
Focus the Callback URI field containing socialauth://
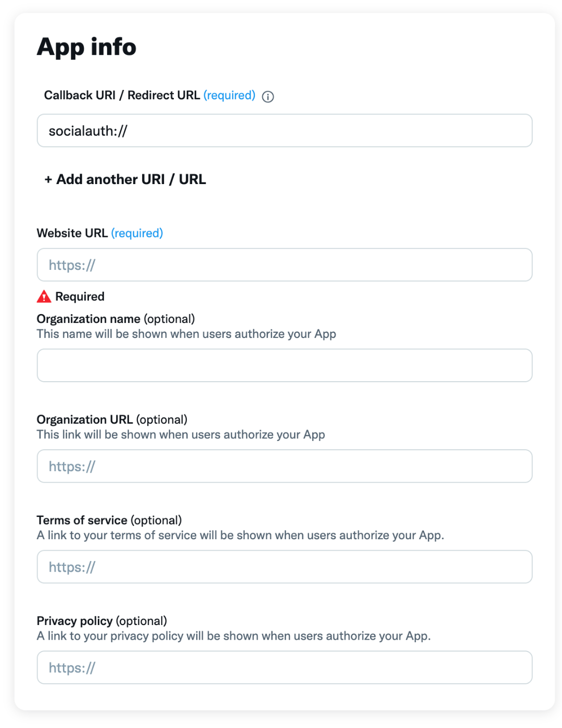(284, 131)
